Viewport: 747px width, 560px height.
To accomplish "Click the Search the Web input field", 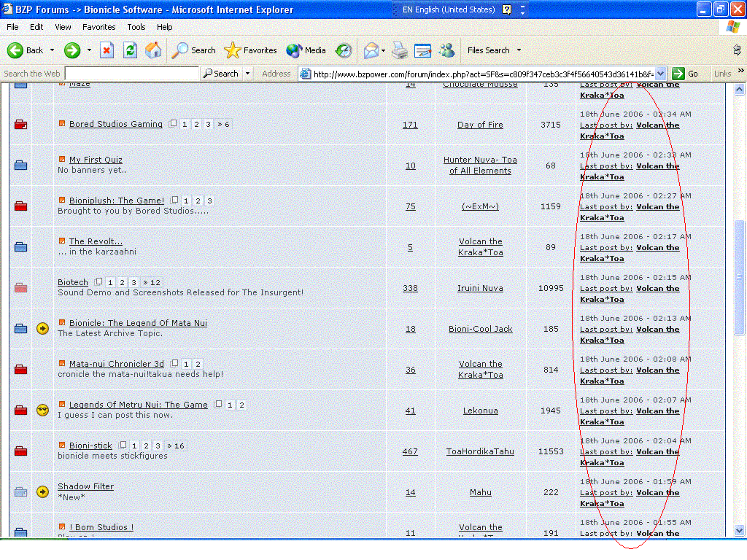I will point(131,74).
